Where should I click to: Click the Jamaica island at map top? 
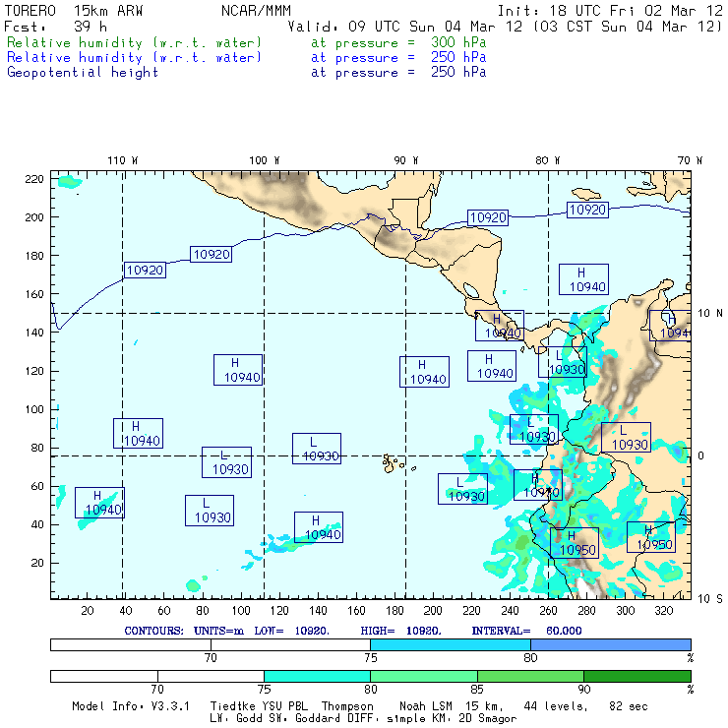coord(586,193)
